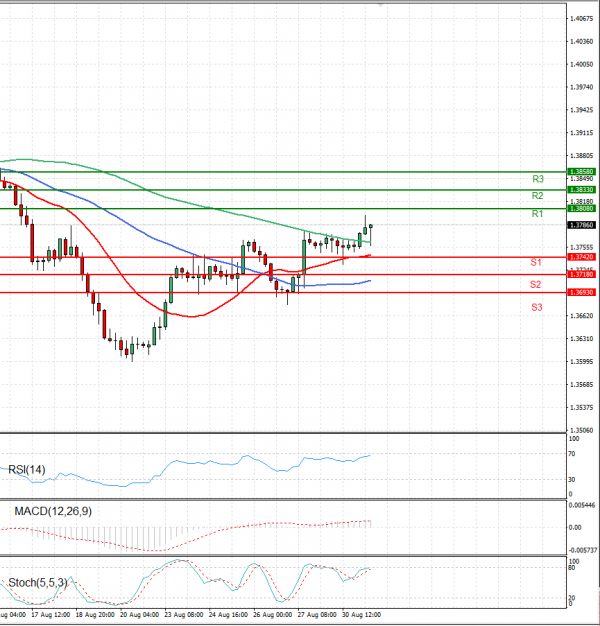
Task: Click the 24 Aug 16:00 time label
Action: [x=228, y=614]
